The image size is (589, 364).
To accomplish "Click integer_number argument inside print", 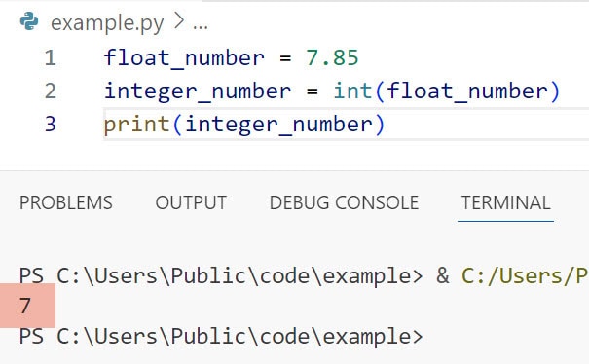I will [278, 126].
